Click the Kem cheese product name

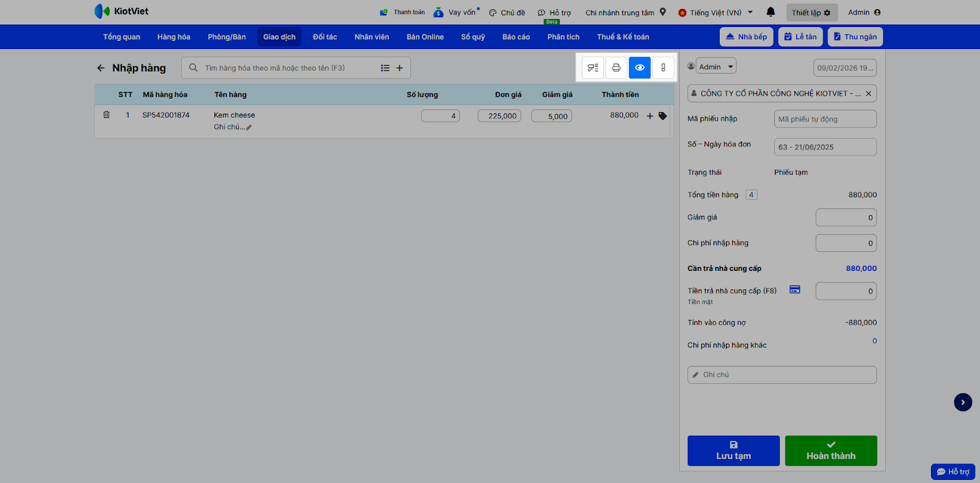[235, 115]
